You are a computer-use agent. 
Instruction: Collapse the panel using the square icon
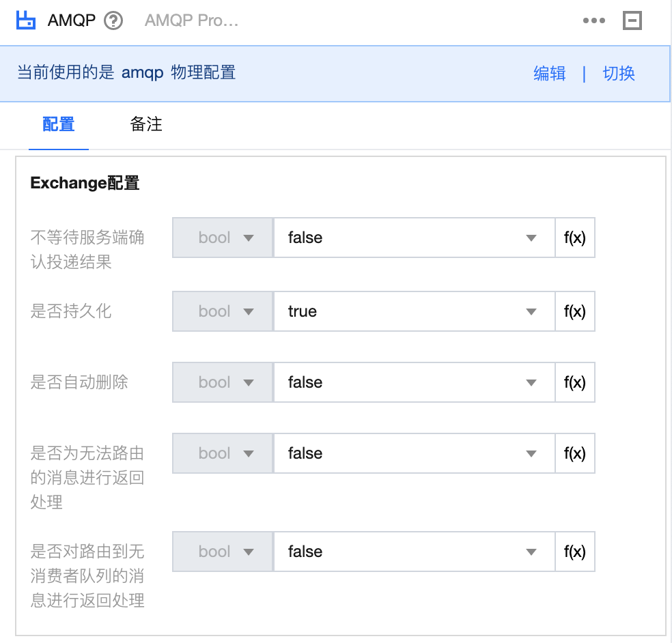coord(632,20)
